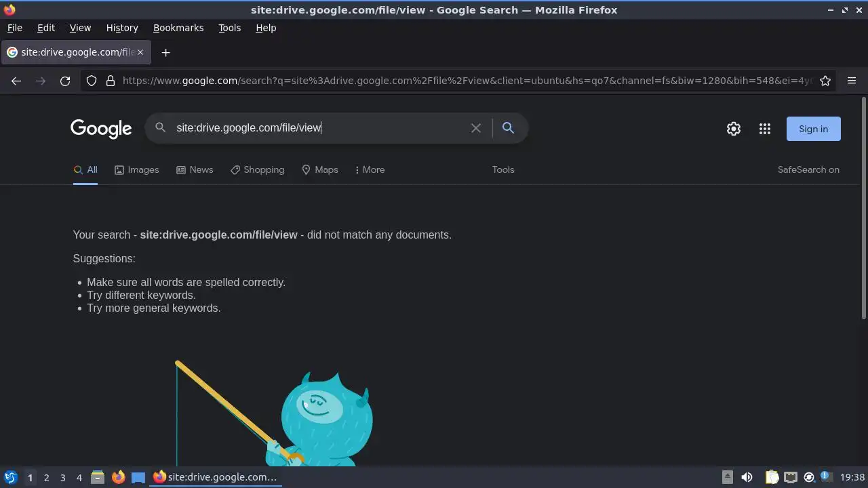Reload the current page
The image size is (868, 488).
[x=65, y=81]
